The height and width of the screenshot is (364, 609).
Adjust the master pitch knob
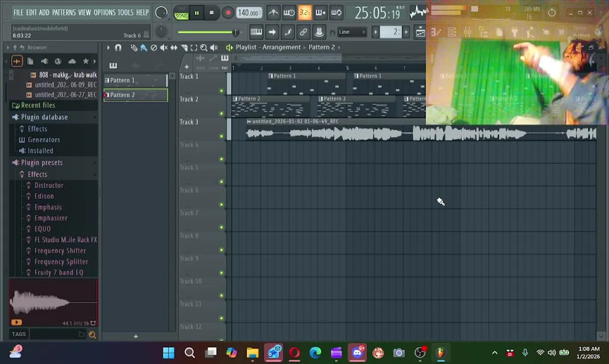(x=161, y=32)
